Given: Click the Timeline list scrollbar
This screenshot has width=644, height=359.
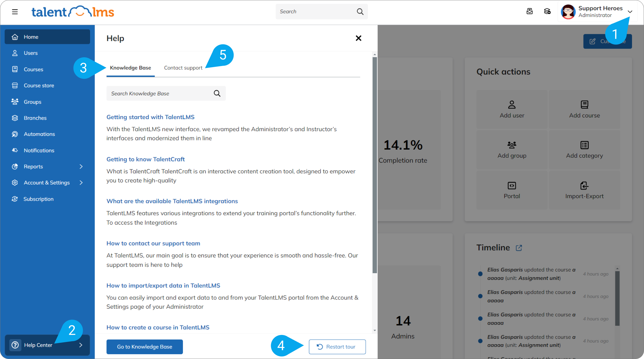Looking at the screenshot, I should pyautogui.click(x=617, y=299).
